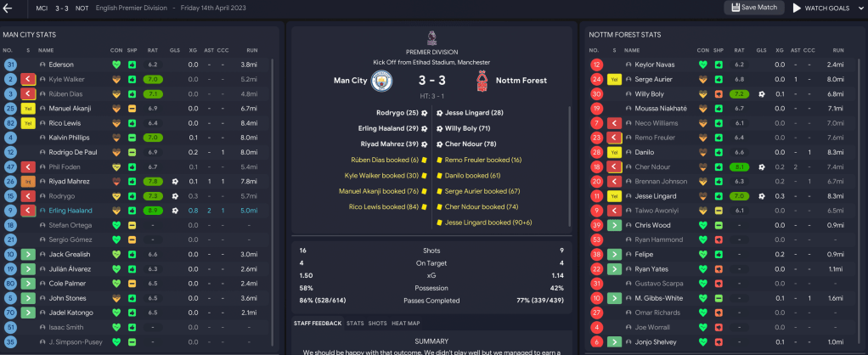
Task: Sort Man City stats by RAT column
Action: 153,50
